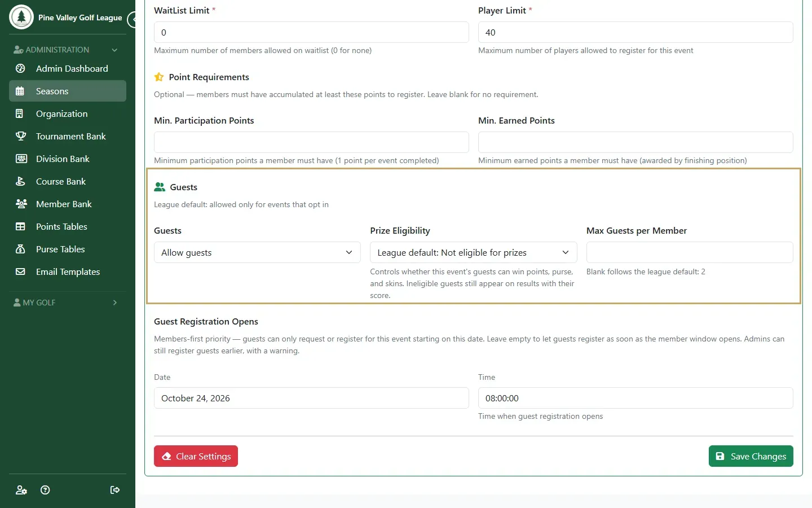
Task: Click the Clear Settings button
Action: pyautogui.click(x=196, y=456)
